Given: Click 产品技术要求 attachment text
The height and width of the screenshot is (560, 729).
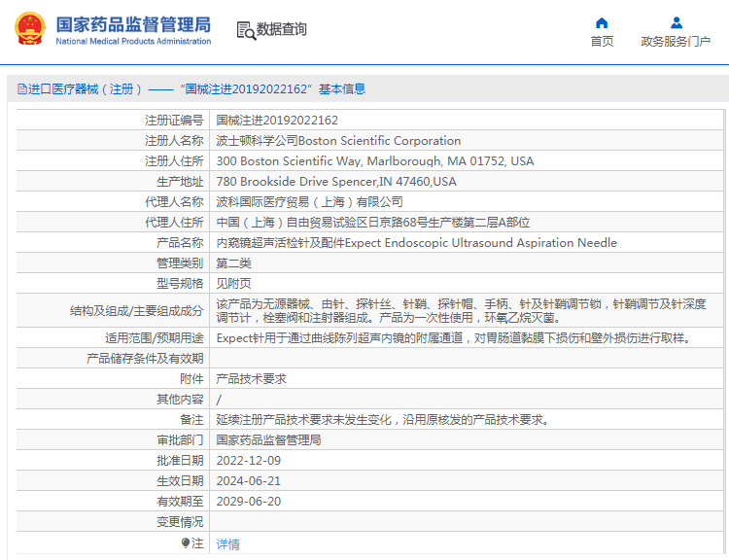Looking at the screenshot, I should [251, 378].
